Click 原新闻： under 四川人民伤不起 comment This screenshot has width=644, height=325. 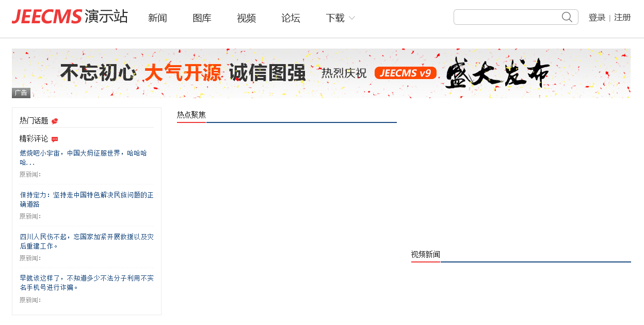point(30,258)
